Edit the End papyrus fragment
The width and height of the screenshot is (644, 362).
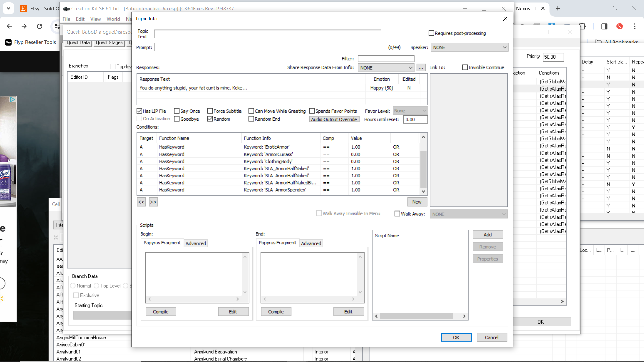click(x=348, y=312)
